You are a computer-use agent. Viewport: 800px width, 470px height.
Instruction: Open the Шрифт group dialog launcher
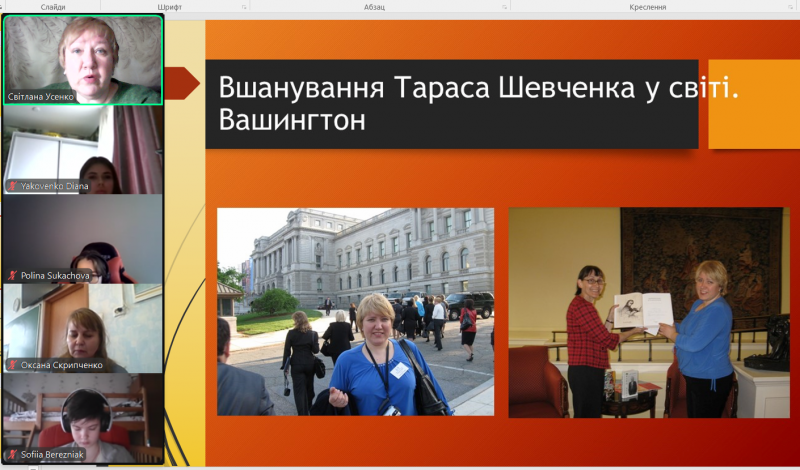pyautogui.click(x=244, y=7)
